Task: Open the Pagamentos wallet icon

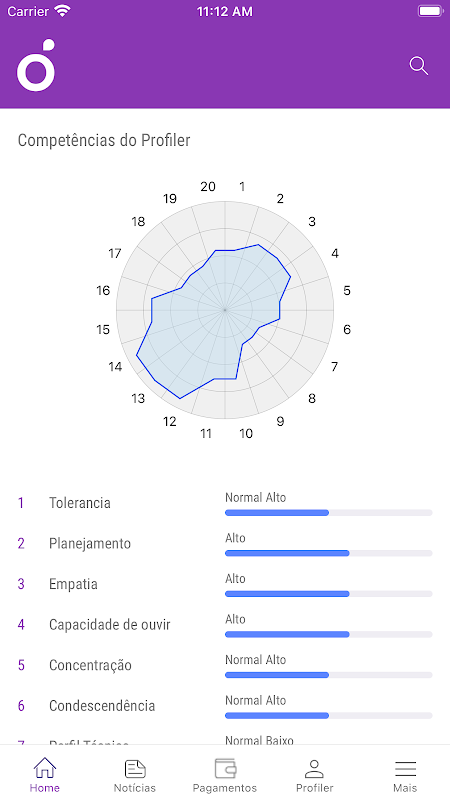Action: coord(225,768)
